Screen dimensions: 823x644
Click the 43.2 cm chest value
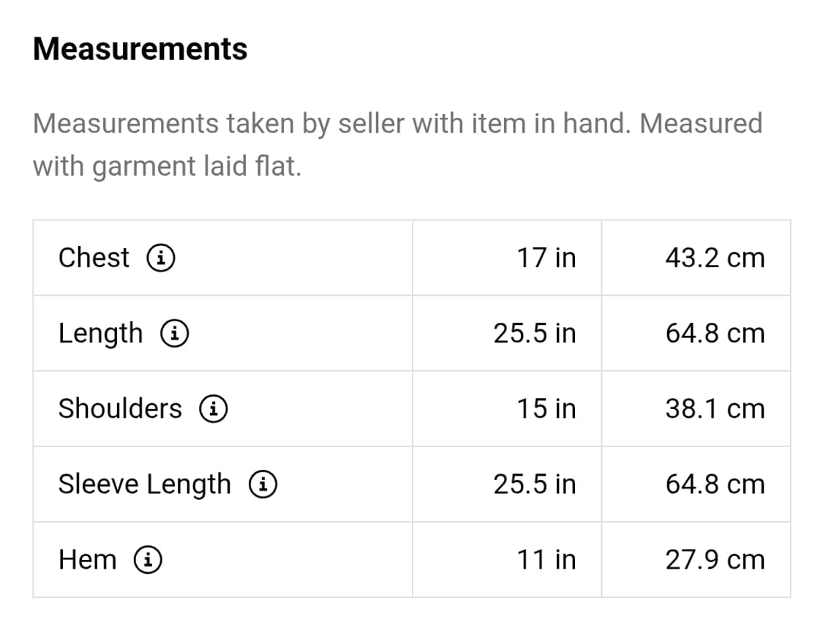pyautogui.click(x=715, y=258)
